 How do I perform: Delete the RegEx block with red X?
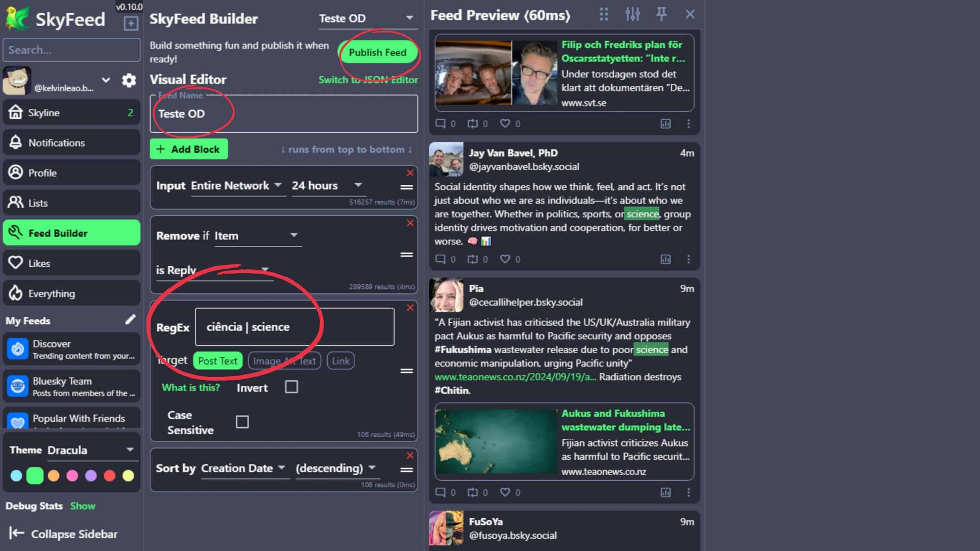coord(410,308)
